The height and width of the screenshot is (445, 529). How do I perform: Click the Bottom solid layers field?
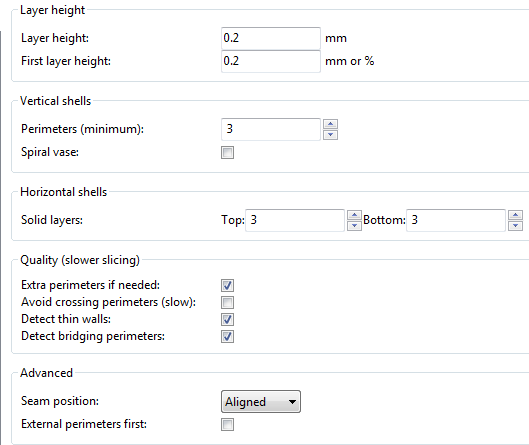456,220
